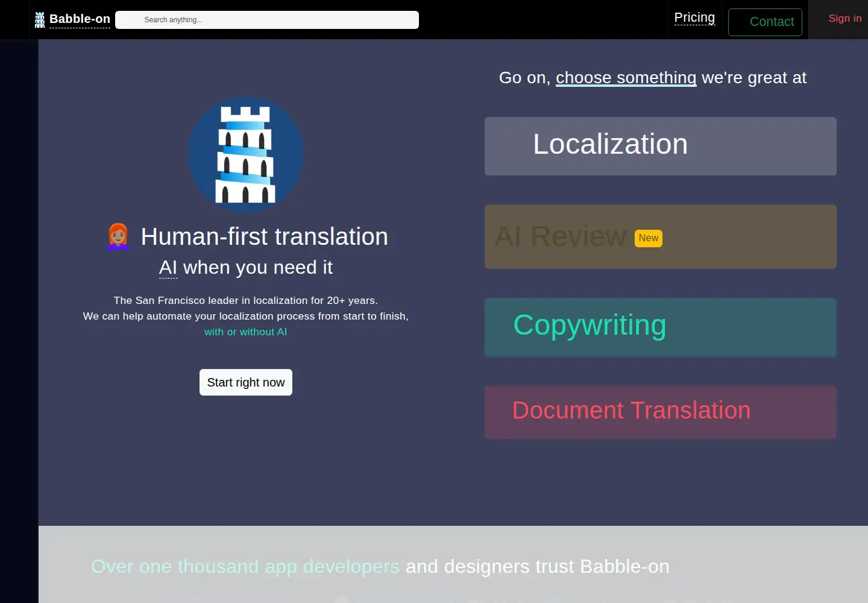868x603 pixels.
Task: Click the 'Human-first translation' heading
Action: pyautogui.click(x=264, y=236)
